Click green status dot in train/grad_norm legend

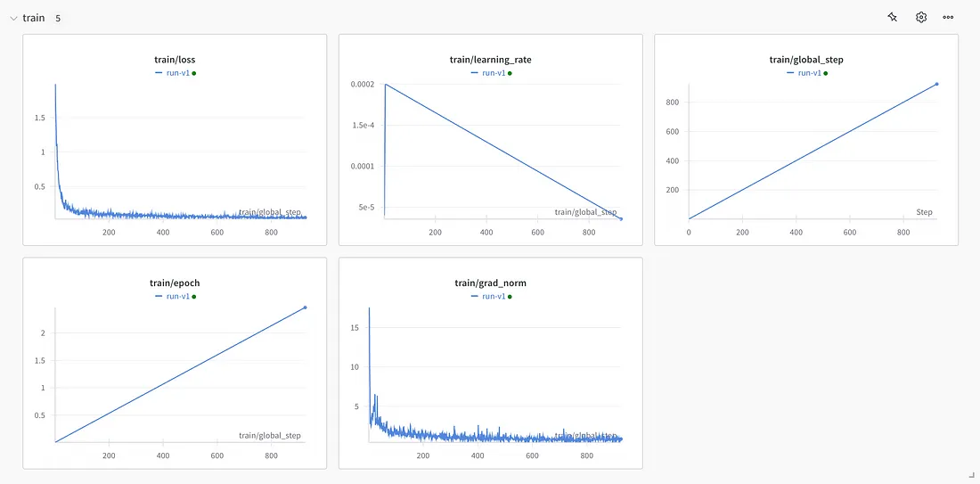[x=510, y=297]
